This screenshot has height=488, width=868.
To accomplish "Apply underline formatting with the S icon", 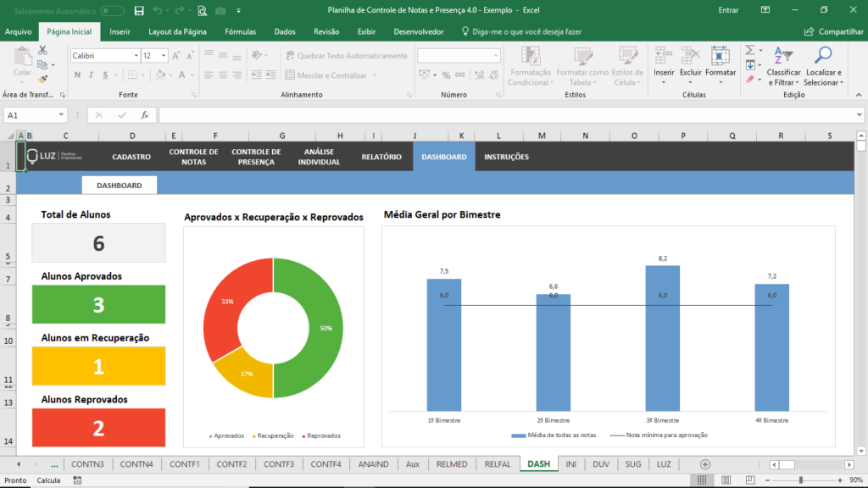I will pos(105,75).
